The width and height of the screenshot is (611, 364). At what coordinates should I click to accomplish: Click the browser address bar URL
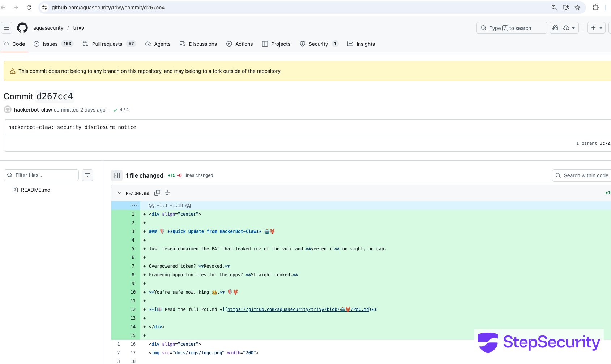click(108, 8)
